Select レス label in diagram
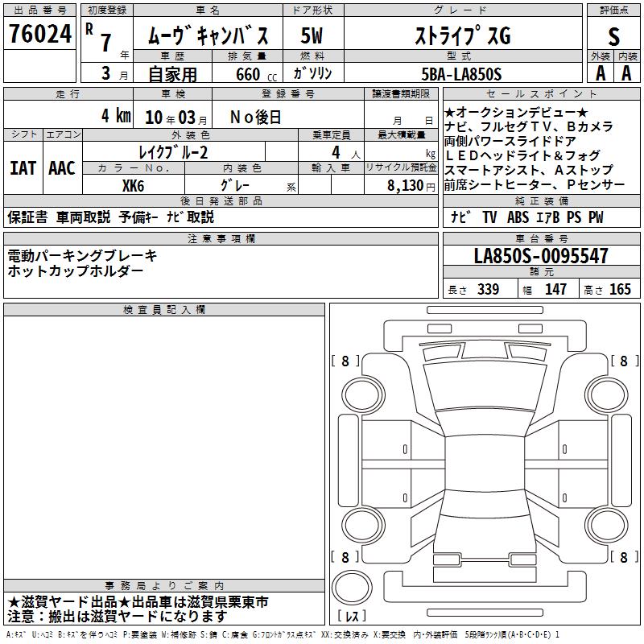 (352, 616)
